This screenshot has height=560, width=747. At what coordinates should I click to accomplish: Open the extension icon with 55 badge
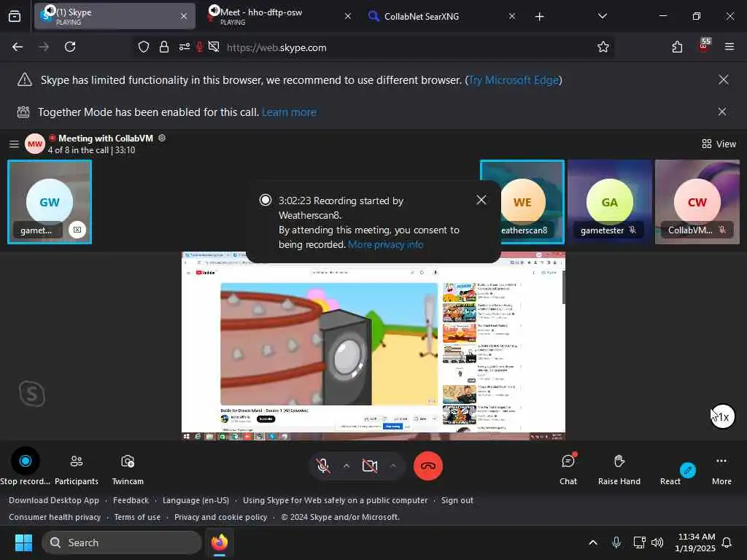(704, 45)
